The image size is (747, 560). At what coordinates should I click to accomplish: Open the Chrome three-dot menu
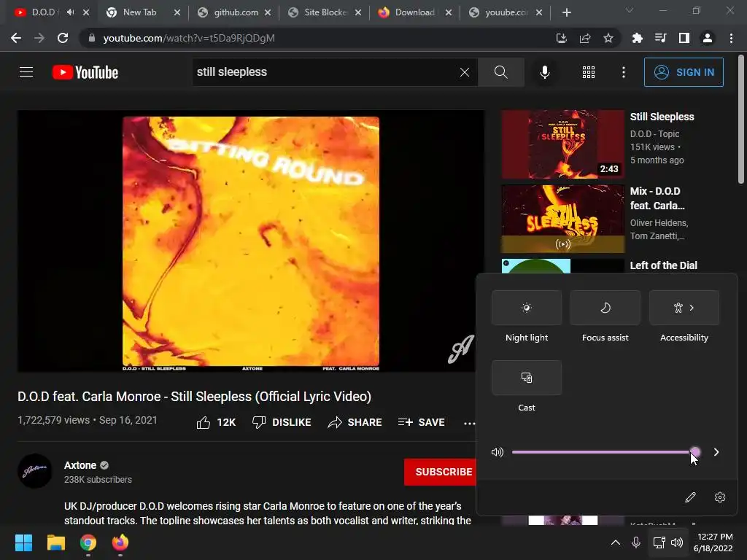731,38
